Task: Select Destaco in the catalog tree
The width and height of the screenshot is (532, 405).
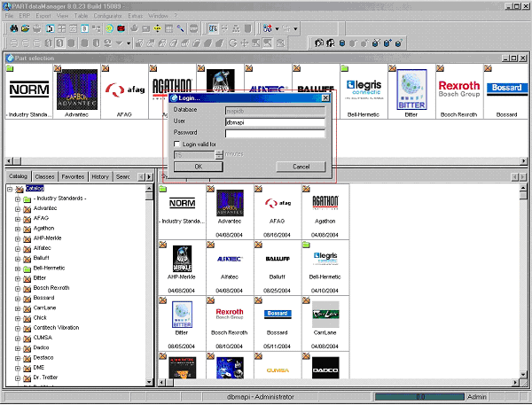Action: (x=43, y=358)
